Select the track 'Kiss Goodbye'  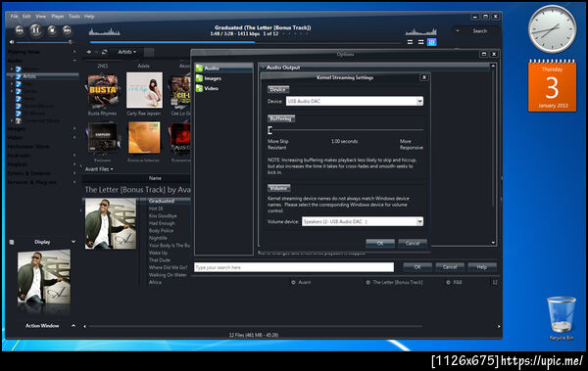pyautogui.click(x=163, y=216)
